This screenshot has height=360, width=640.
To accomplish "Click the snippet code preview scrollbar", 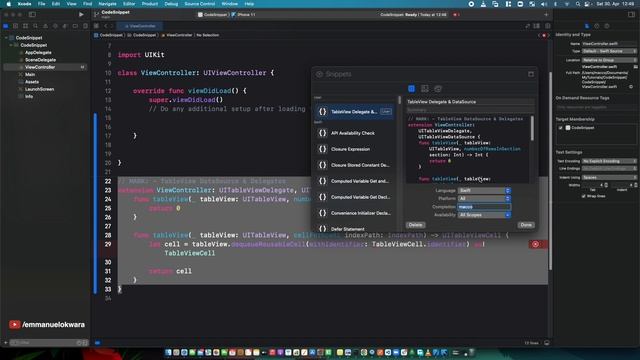I will coord(532,129).
